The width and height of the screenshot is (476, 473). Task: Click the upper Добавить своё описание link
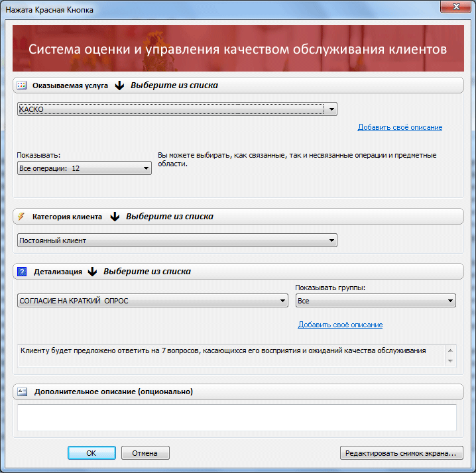click(x=400, y=127)
